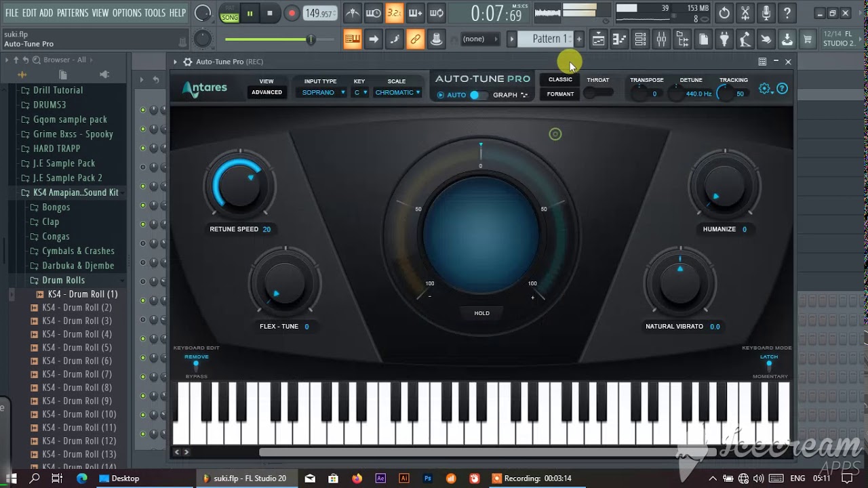Stop playback with the stop button

click(270, 13)
